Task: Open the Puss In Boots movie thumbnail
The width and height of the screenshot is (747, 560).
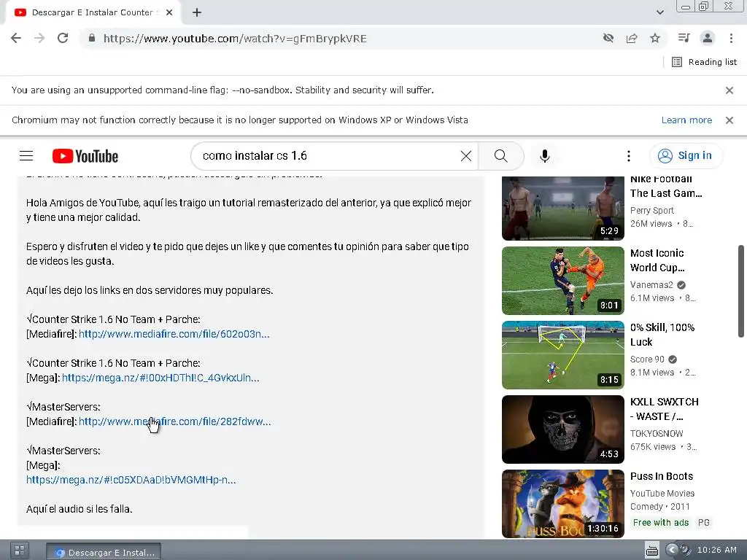Action: [562, 503]
